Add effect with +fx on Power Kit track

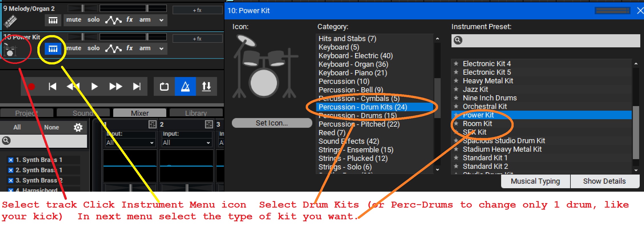pos(197,38)
